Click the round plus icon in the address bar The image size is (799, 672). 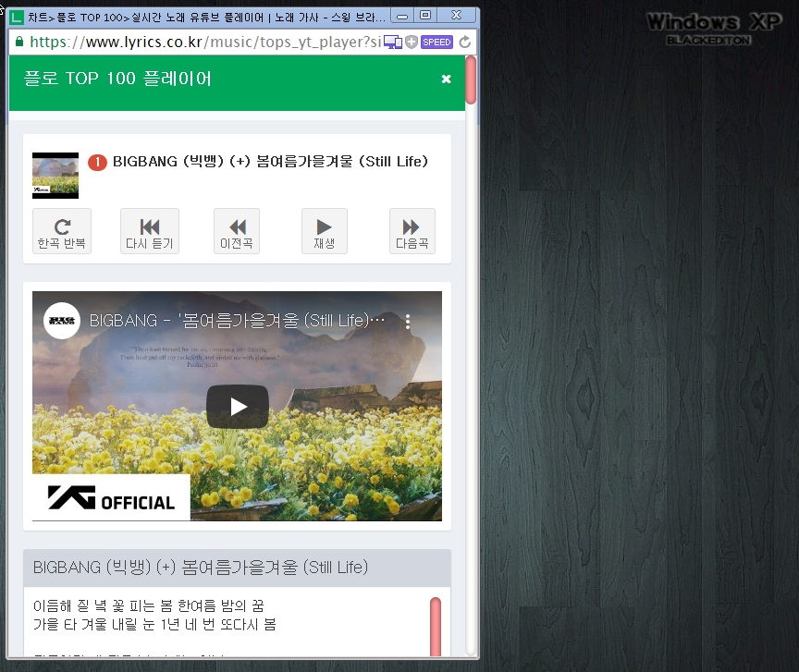(x=412, y=43)
